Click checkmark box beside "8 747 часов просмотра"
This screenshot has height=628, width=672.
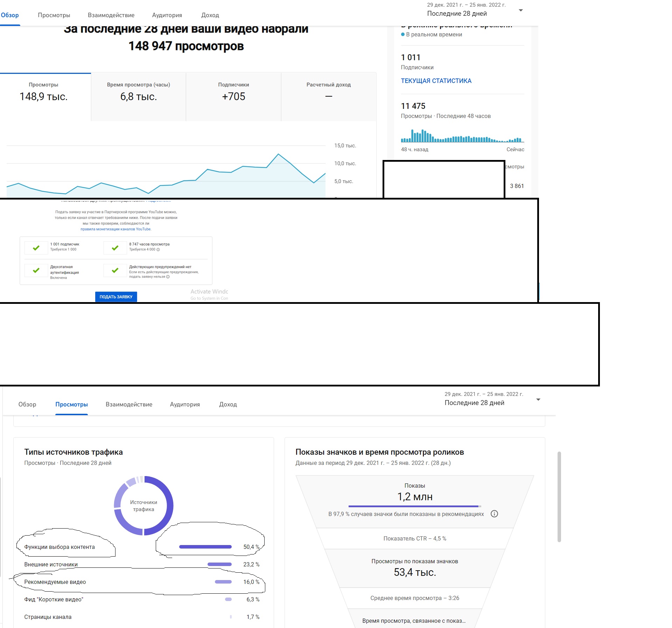115,248
